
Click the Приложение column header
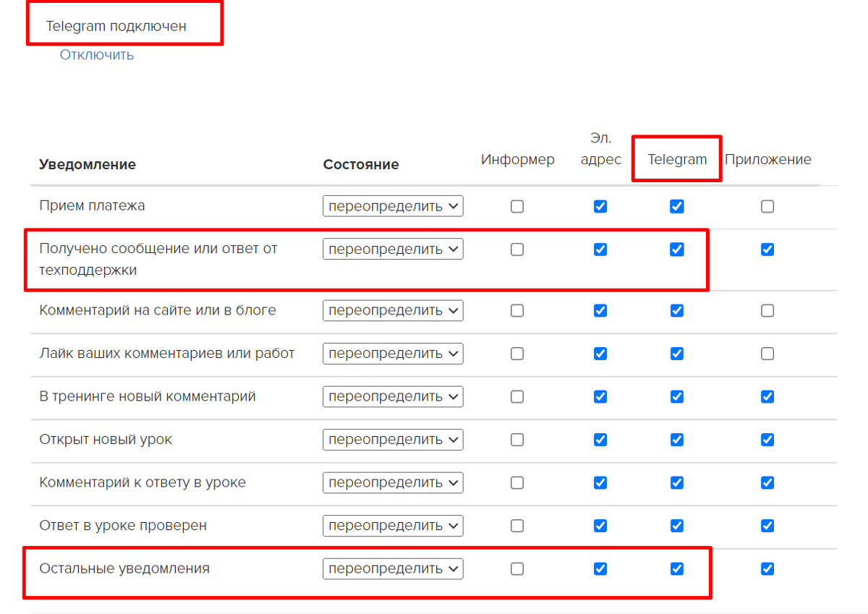[768, 160]
